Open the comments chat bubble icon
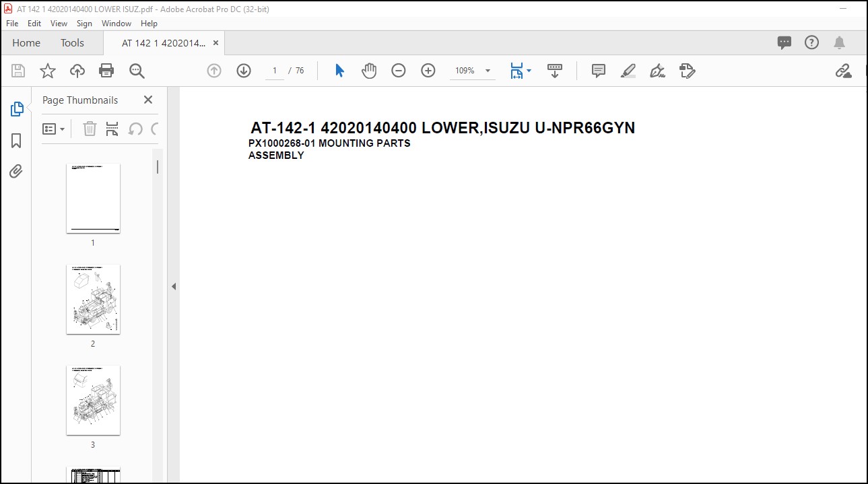This screenshot has height=484, width=868. 784,42
